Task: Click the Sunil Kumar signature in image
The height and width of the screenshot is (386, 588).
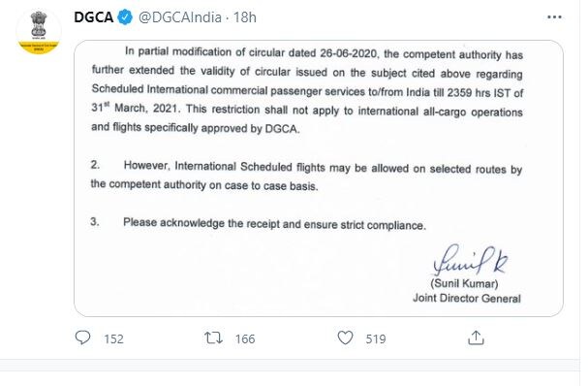Action: click(470, 260)
